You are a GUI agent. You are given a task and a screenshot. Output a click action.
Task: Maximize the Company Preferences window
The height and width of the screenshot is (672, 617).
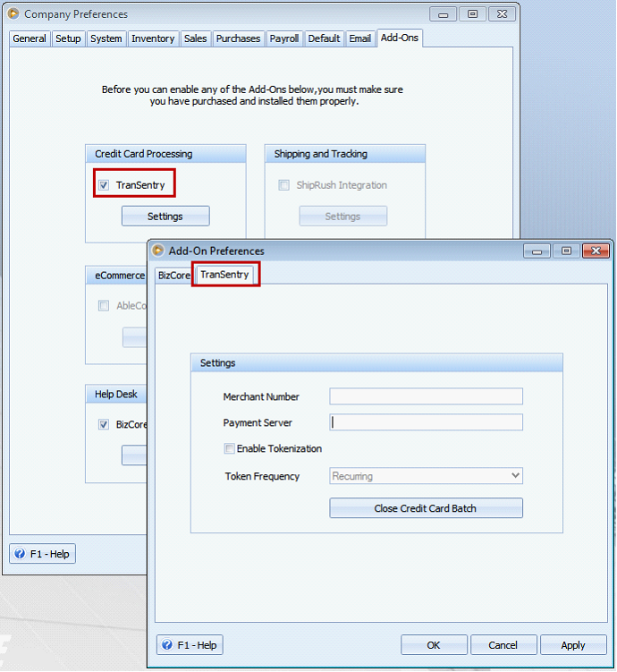pyautogui.click(x=472, y=13)
